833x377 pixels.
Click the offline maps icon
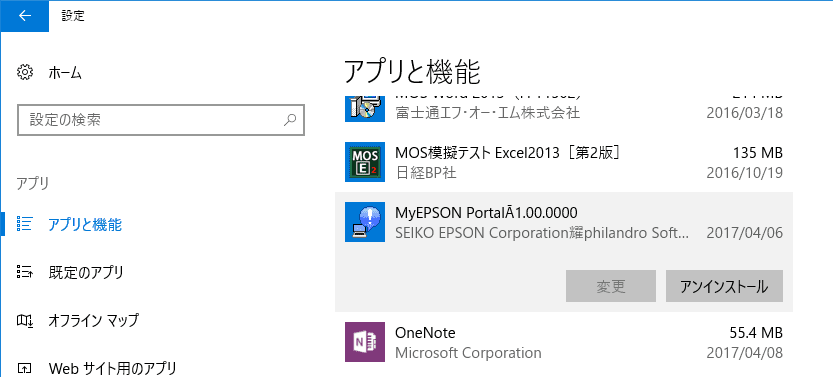click(x=25, y=320)
